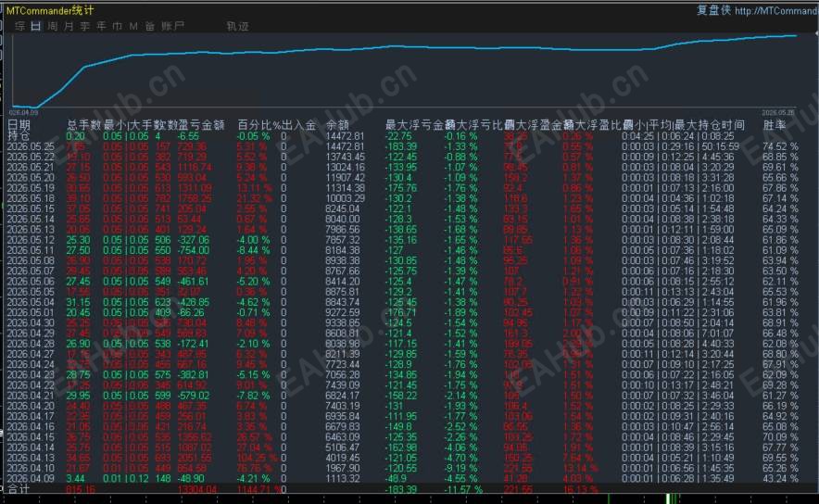Select the 2026.05.11 date row

(31, 250)
